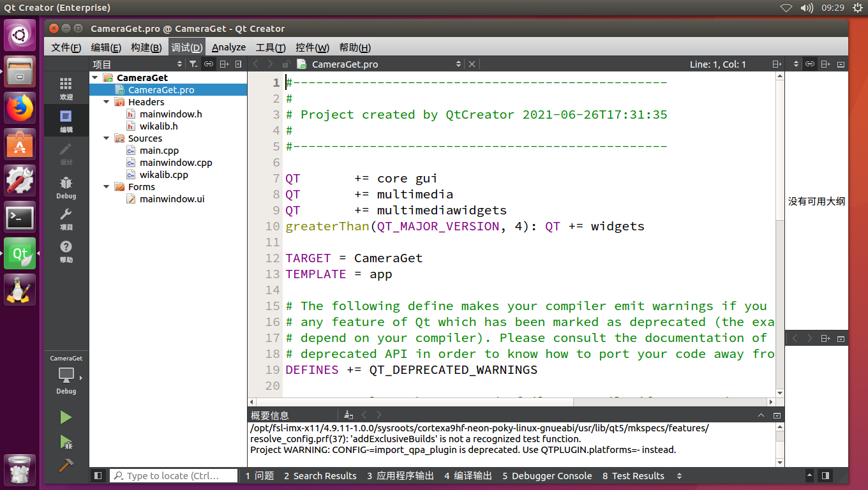Toggle the right sidebar visibility
The width and height of the screenshot is (868, 490).
click(x=825, y=475)
